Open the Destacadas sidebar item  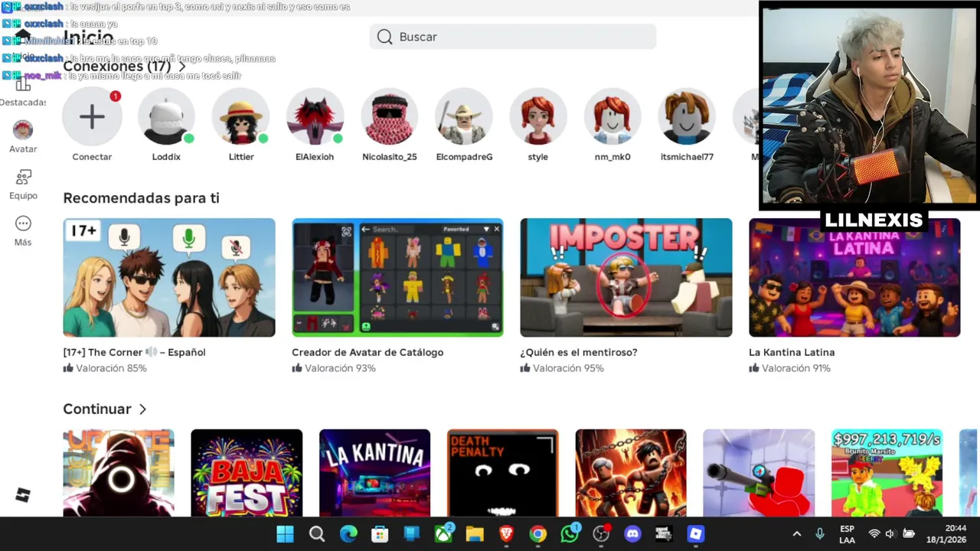tap(23, 92)
